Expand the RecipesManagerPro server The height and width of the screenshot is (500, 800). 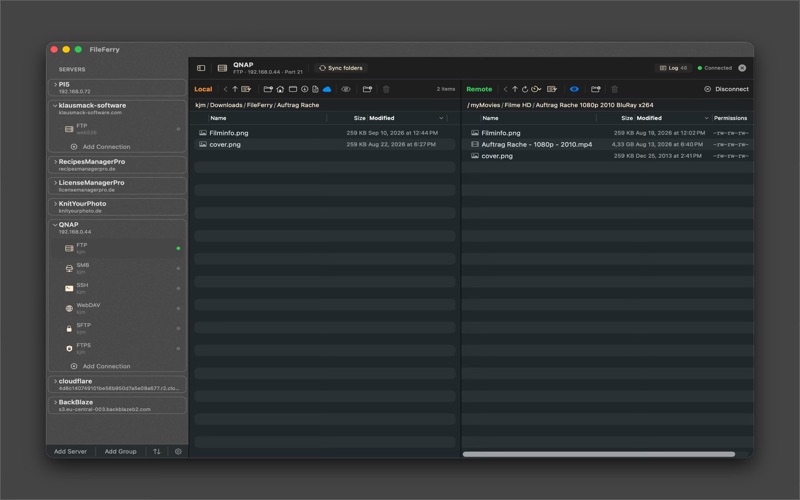point(55,162)
